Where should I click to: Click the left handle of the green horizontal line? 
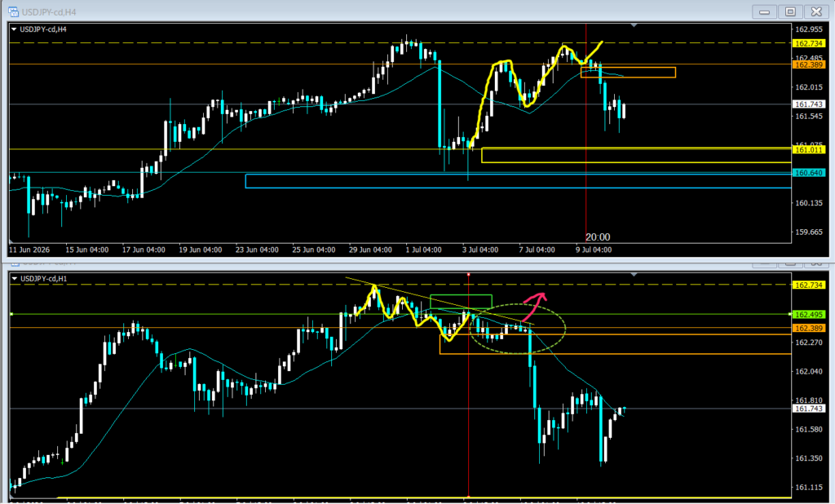point(11,314)
